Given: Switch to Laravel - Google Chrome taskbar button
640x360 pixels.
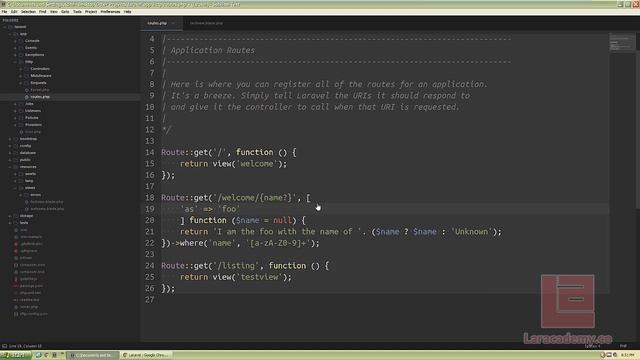Looking at the screenshot, I should [x=146, y=356].
